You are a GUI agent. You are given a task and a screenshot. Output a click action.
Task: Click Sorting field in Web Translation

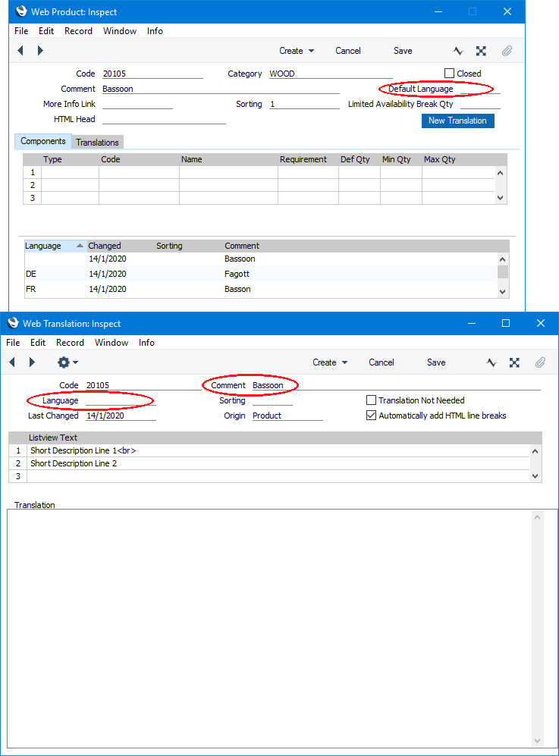tap(272, 400)
